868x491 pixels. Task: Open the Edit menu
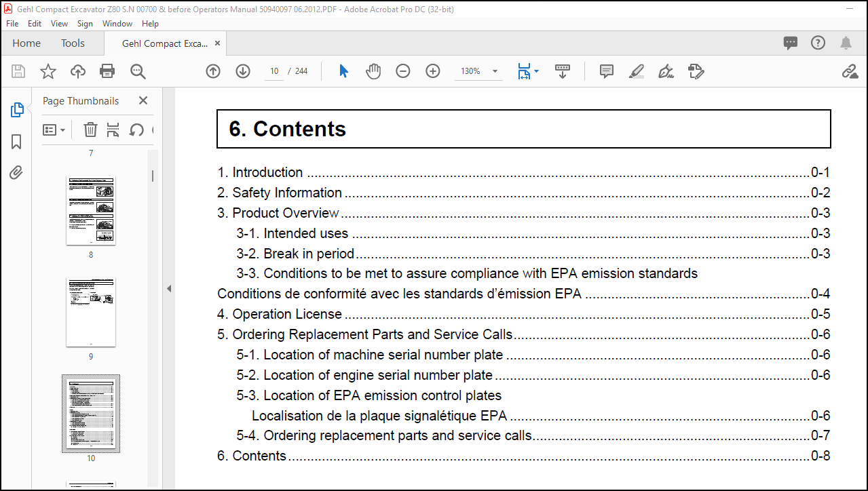point(35,23)
